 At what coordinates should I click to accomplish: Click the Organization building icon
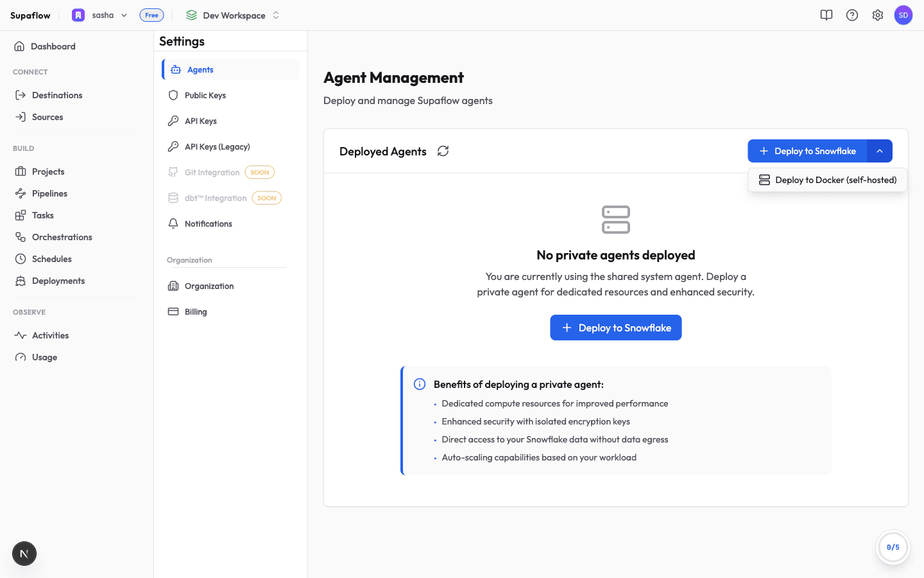(x=173, y=286)
